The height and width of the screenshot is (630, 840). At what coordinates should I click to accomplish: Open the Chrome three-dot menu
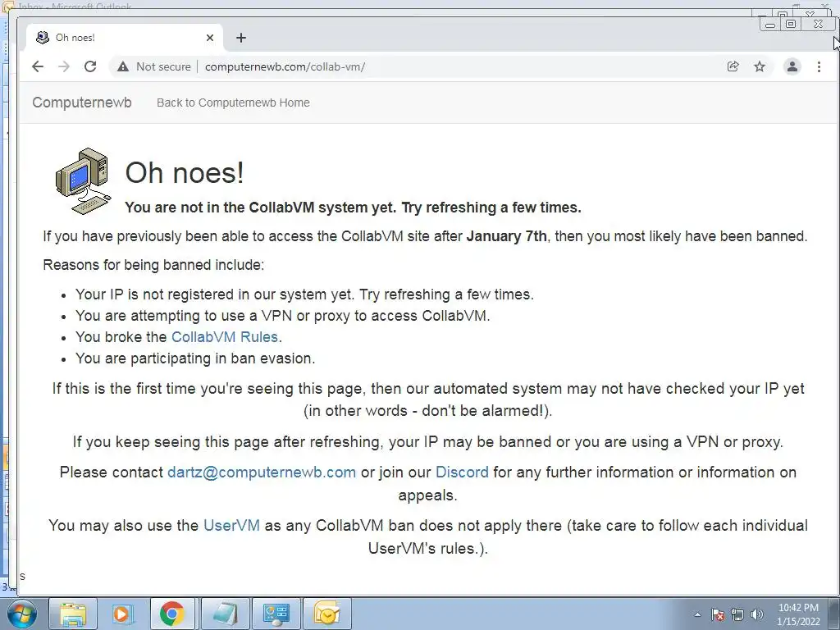coord(819,66)
